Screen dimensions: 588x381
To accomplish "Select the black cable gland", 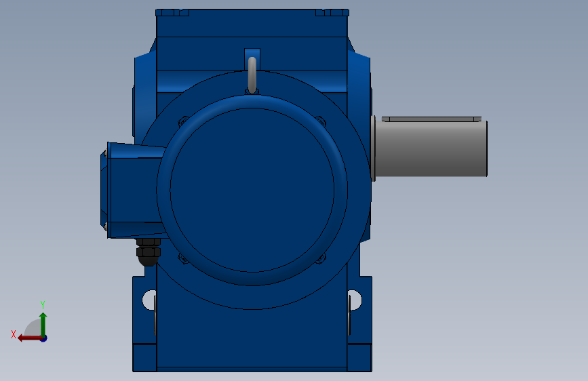I will [149, 252].
